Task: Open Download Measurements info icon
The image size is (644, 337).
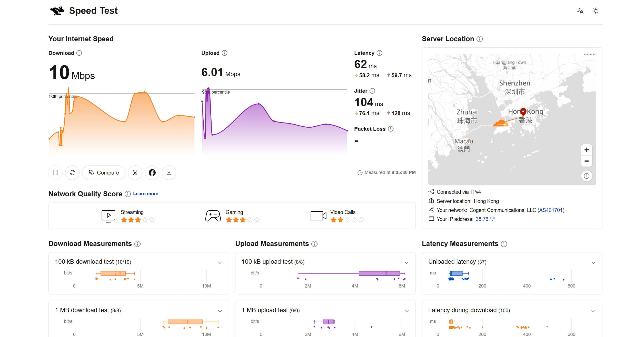Action: [x=137, y=244]
